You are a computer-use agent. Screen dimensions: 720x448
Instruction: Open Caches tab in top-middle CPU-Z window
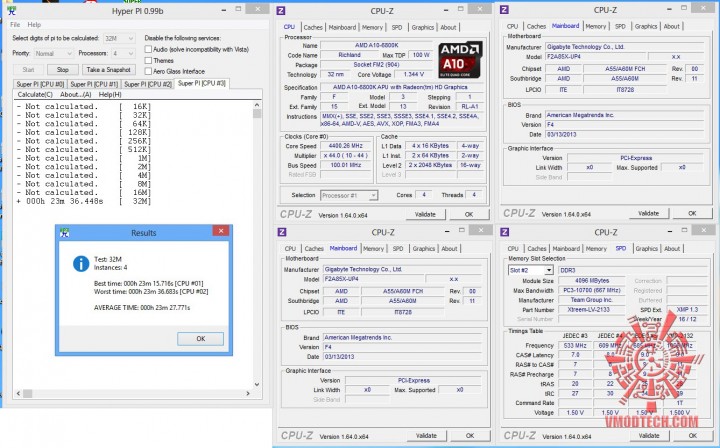[x=313, y=28]
